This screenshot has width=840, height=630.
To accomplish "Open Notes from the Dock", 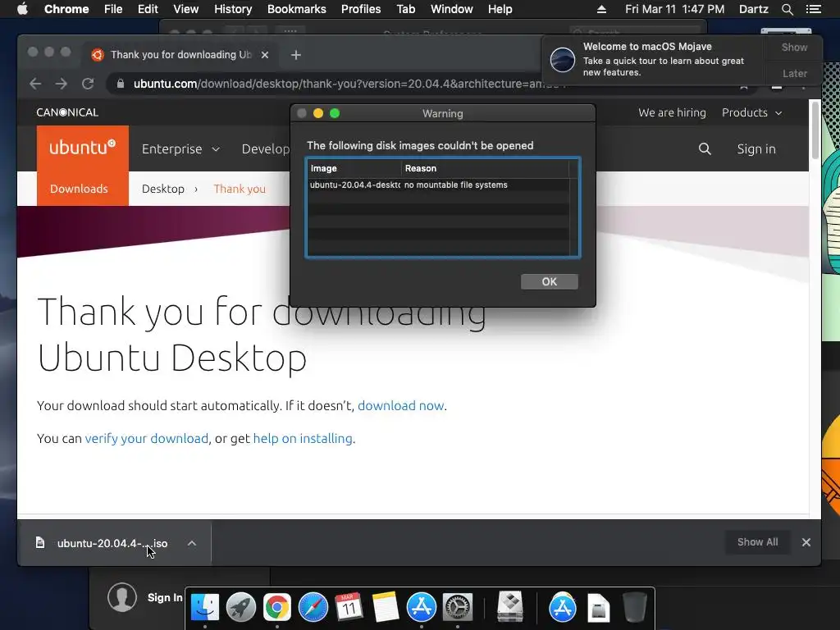I will (386, 607).
